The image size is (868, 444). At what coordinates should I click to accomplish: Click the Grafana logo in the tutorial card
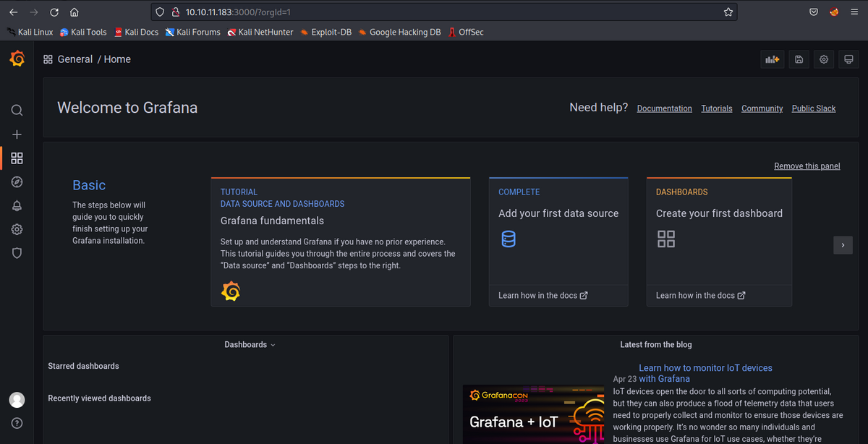click(x=231, y=291)
